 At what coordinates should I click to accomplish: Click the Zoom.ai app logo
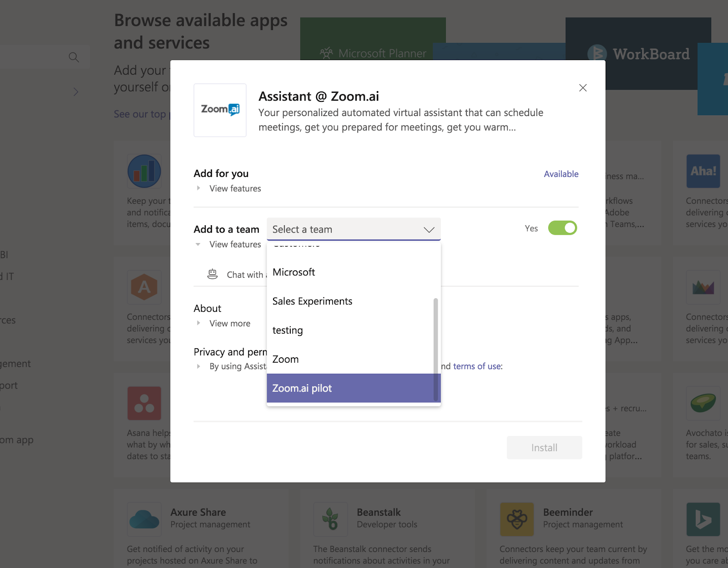(220, 110)
